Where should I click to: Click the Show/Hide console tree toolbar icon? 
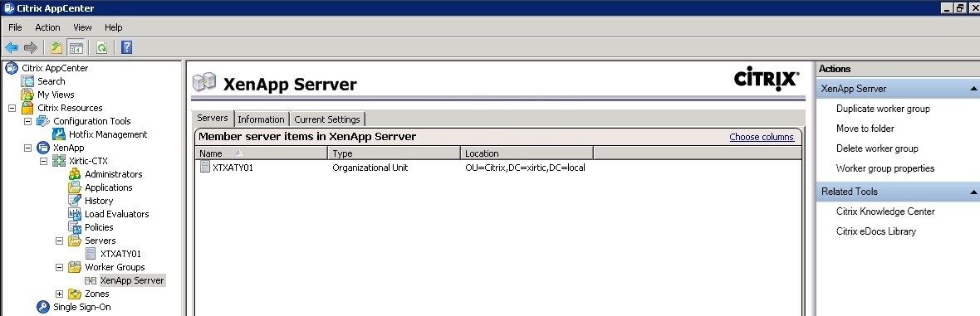76,47
